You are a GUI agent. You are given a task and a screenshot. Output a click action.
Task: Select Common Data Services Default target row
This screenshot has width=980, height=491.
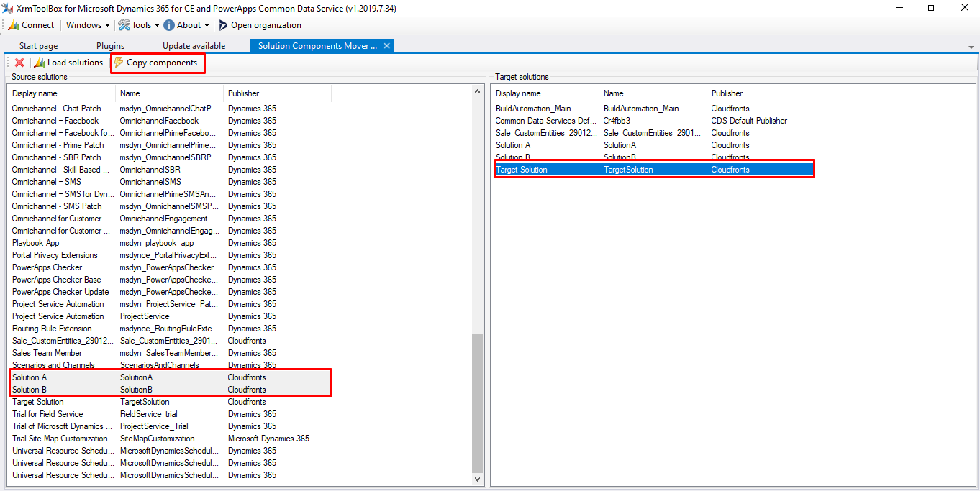coord(653,121)
